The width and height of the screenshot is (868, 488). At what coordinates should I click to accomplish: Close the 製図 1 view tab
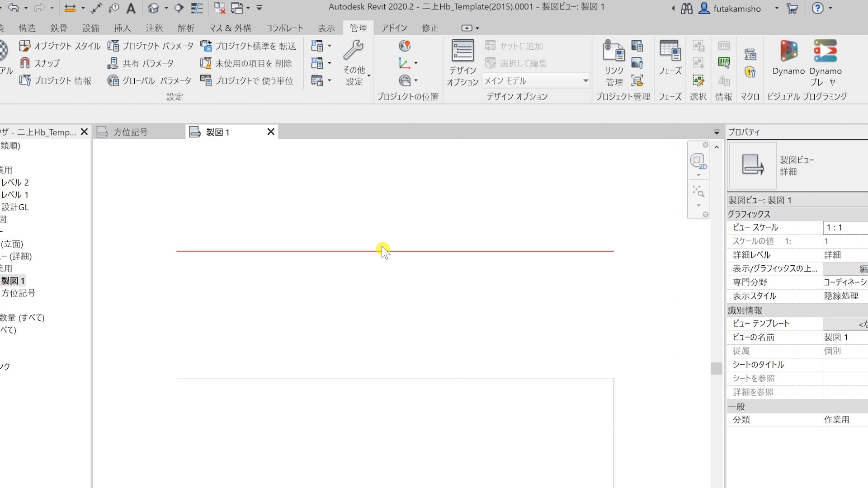pos(271,132)
